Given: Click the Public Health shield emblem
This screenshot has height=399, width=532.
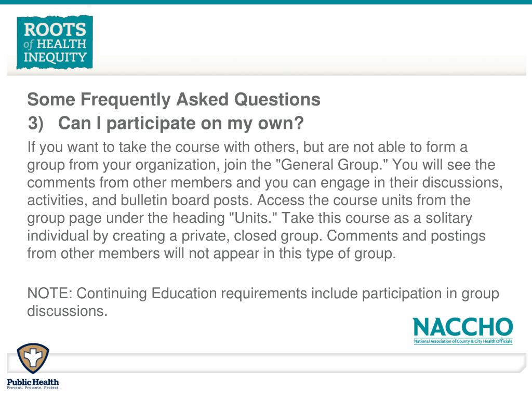Looking at the screenshot, I should (x=33, y=358).
